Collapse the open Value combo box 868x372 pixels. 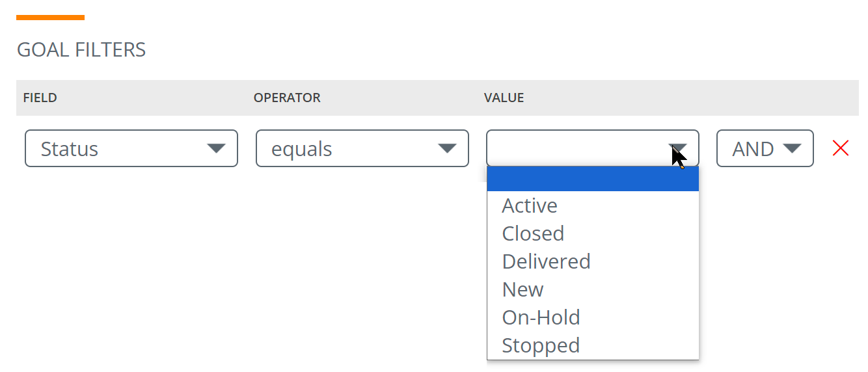(x=593, y=148)
